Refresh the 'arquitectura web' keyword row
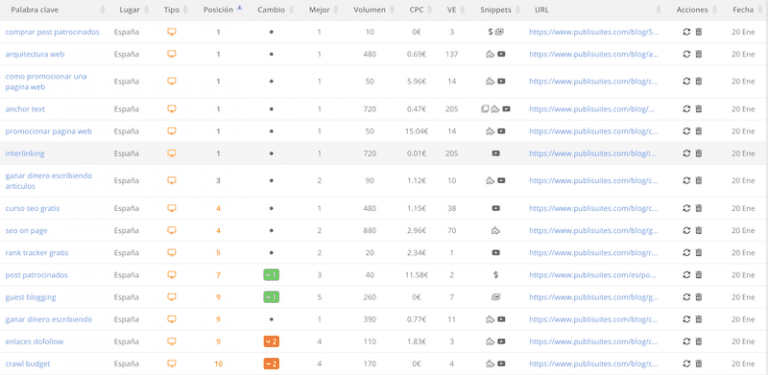 point(686,54)
